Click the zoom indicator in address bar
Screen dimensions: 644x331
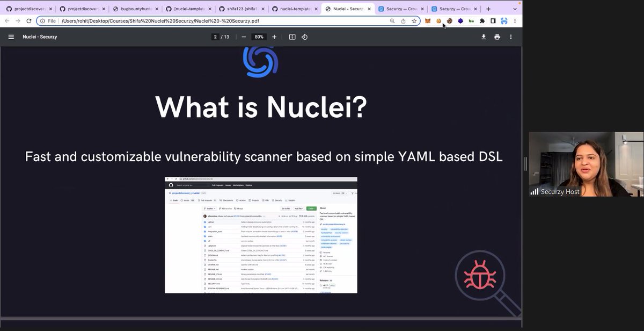tap(392, 21)
